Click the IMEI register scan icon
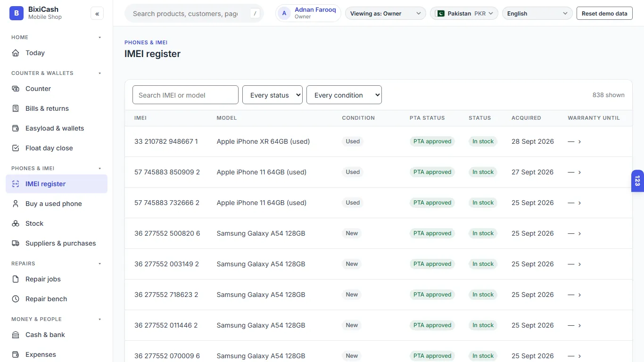The height and width of the screenshot is (362, 644). [x=16, y=184]
